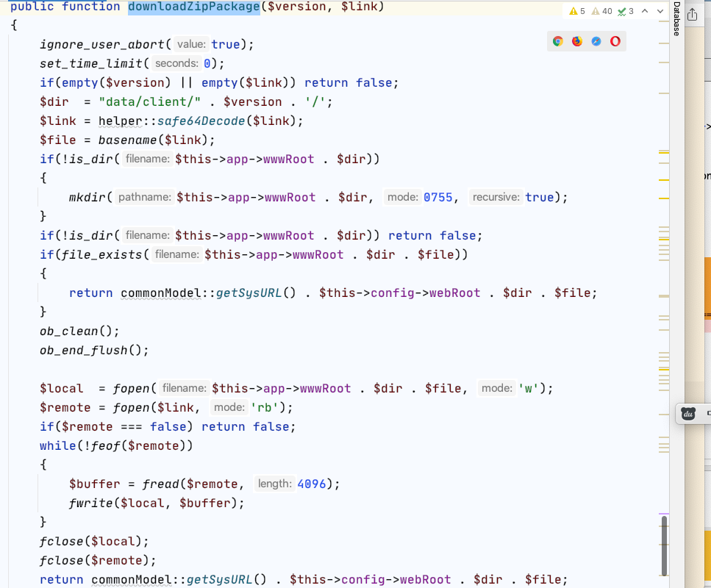This screenshot has width=711, height=588.
Task: Open file in Chrome browser icon
Action: click(558, 41)
